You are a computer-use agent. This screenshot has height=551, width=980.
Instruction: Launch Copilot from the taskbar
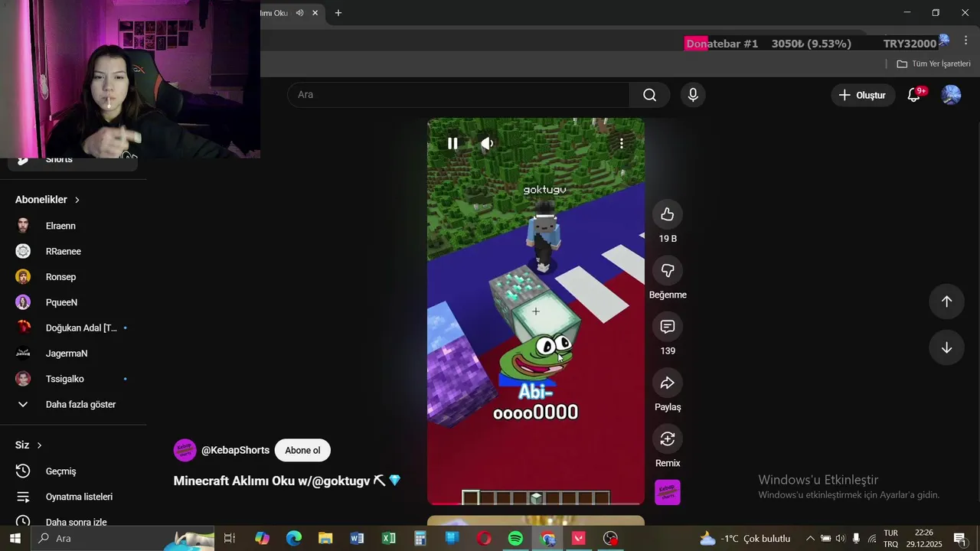262,538
